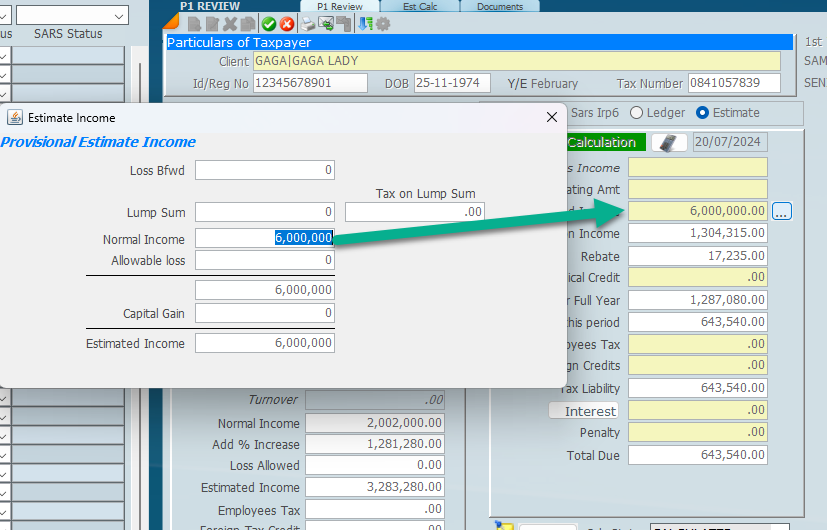Click the blue down-arrow sort icon
827x530 pixels.
[365, 24]
